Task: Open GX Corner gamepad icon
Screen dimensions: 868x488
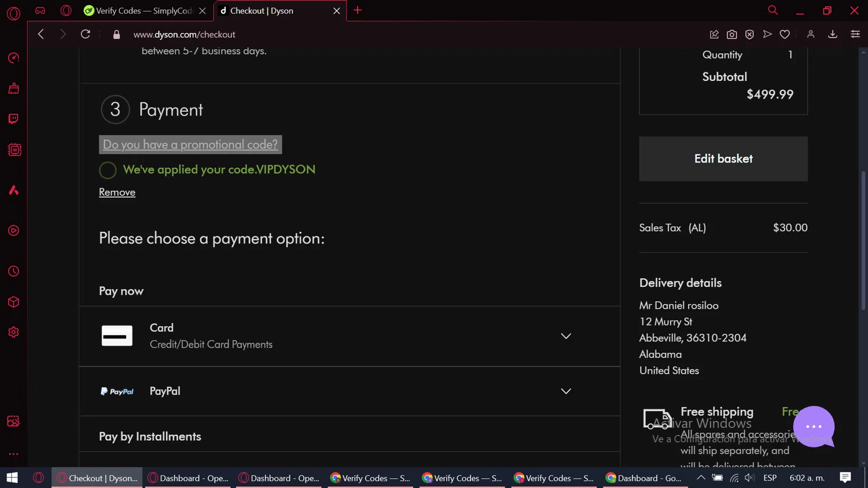Action: (40, 10)
